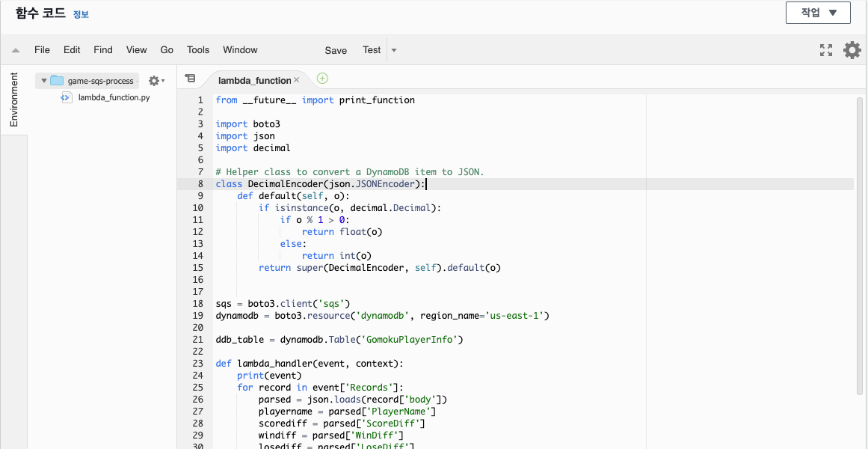Click the "sqs = boto3.client('sqs')" line
The height and width of the screenshot is (449, 868).
point(283,304)
